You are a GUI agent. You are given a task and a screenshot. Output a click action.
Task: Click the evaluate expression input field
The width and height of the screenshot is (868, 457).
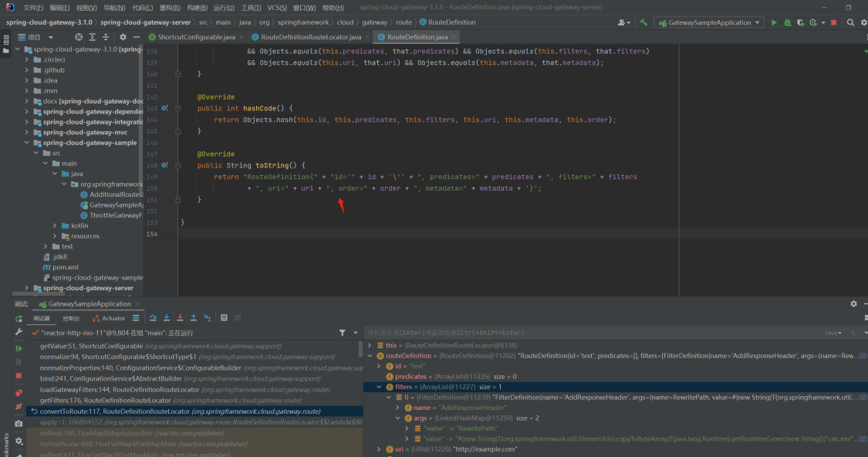[x=593, y=333]
